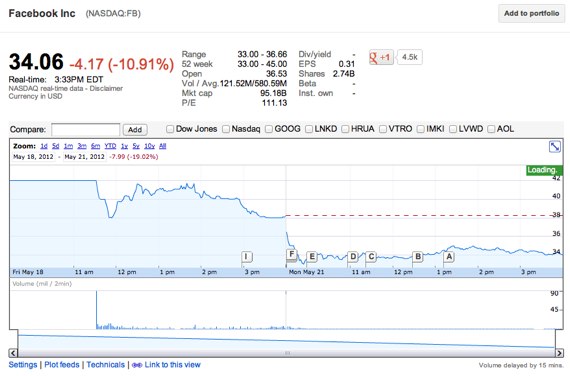The height and width of the screenshot is (376, 570).
Task: Click the Compare ticker input field
Action: tap(85, 130)
